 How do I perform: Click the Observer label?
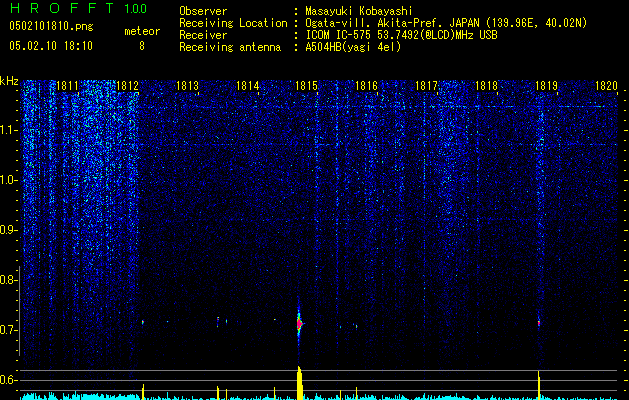[203, 11]
